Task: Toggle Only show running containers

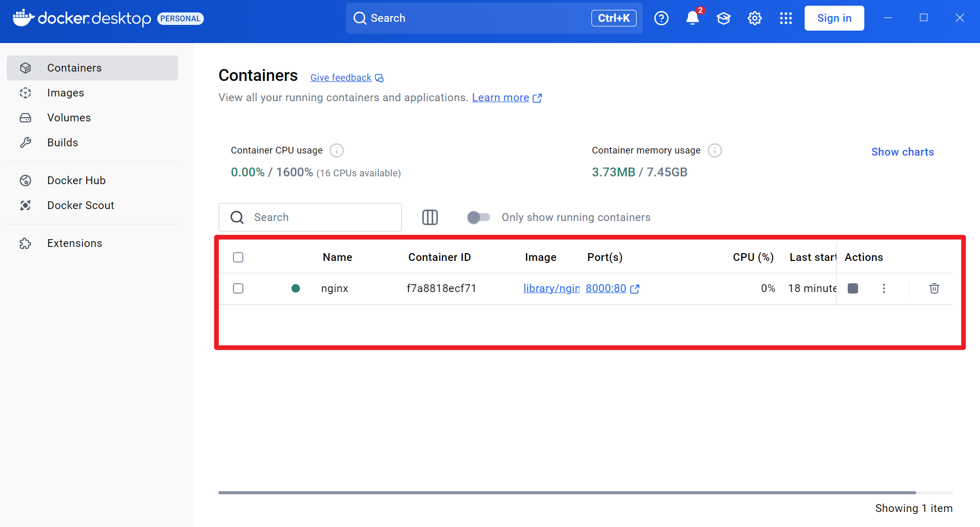Action: point(478,217)
